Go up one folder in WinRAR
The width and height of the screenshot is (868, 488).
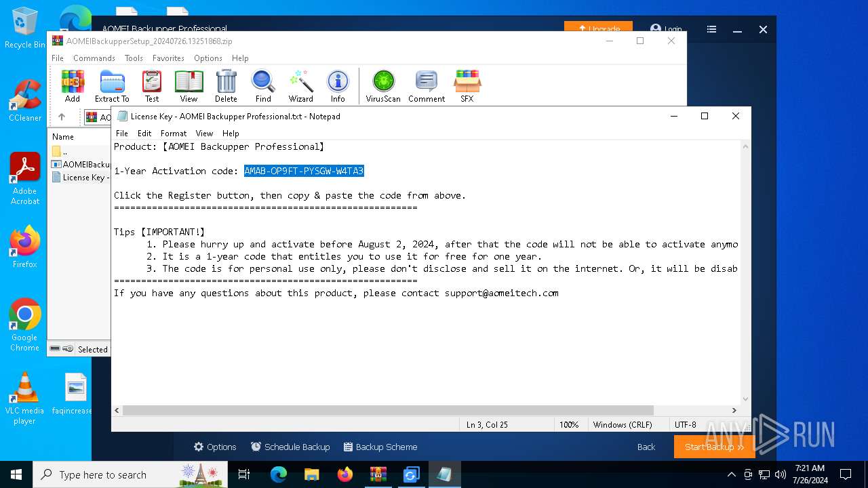tap(62, 117)
